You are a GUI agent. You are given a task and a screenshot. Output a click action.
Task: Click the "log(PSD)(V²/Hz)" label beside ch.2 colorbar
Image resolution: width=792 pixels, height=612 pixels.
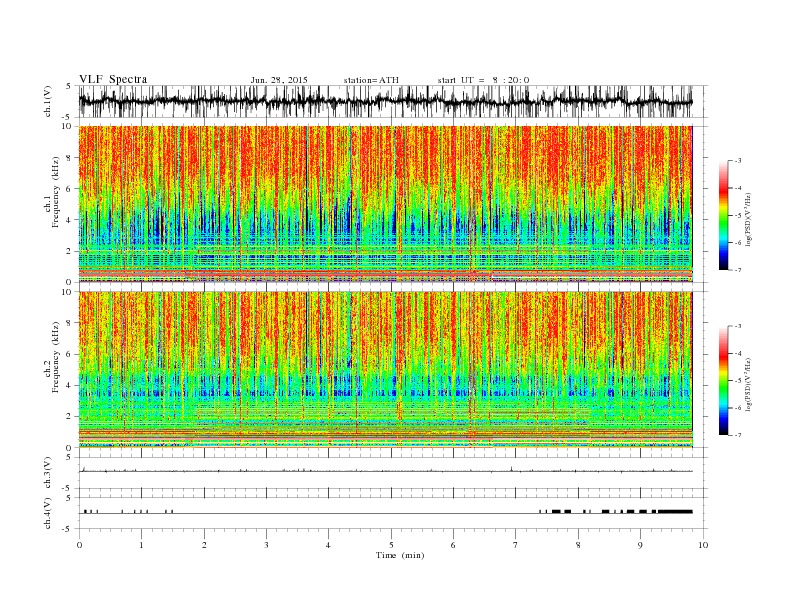pyautogui.click(x=749, y=383)
